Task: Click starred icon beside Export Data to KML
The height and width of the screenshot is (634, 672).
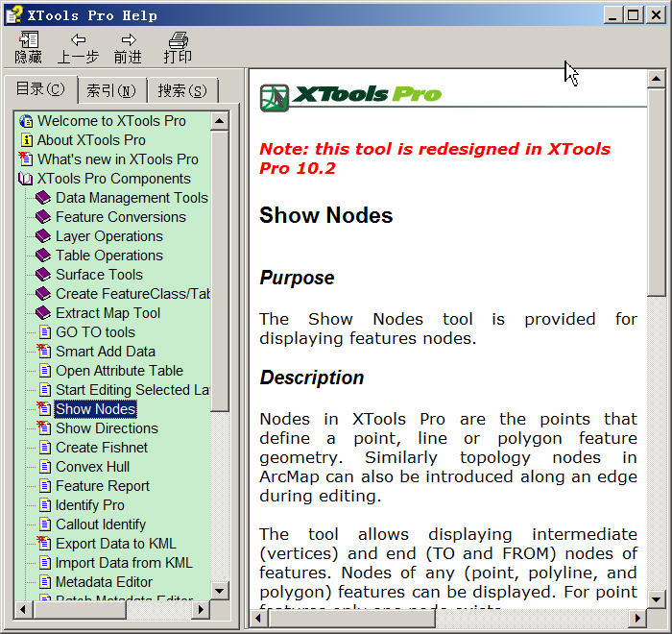Action: 44,544
